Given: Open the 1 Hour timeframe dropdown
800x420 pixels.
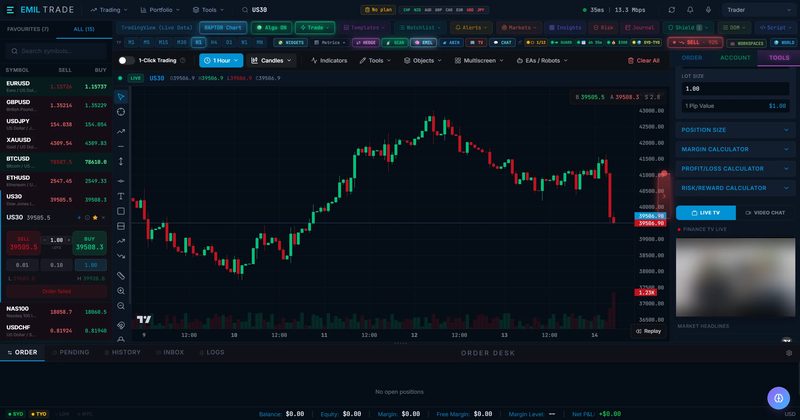Looking at the screenshot, I should [221, 60].
